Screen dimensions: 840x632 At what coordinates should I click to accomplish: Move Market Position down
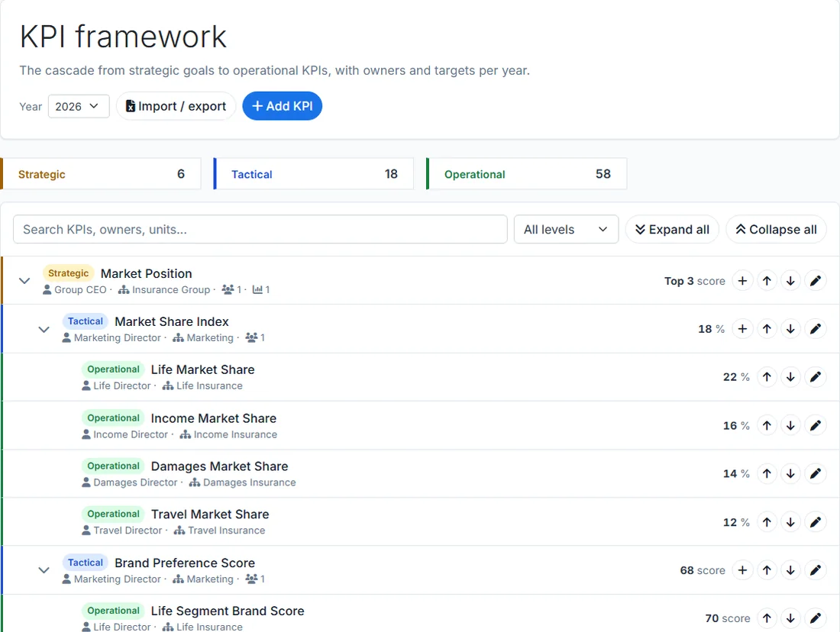click(790, 281)
